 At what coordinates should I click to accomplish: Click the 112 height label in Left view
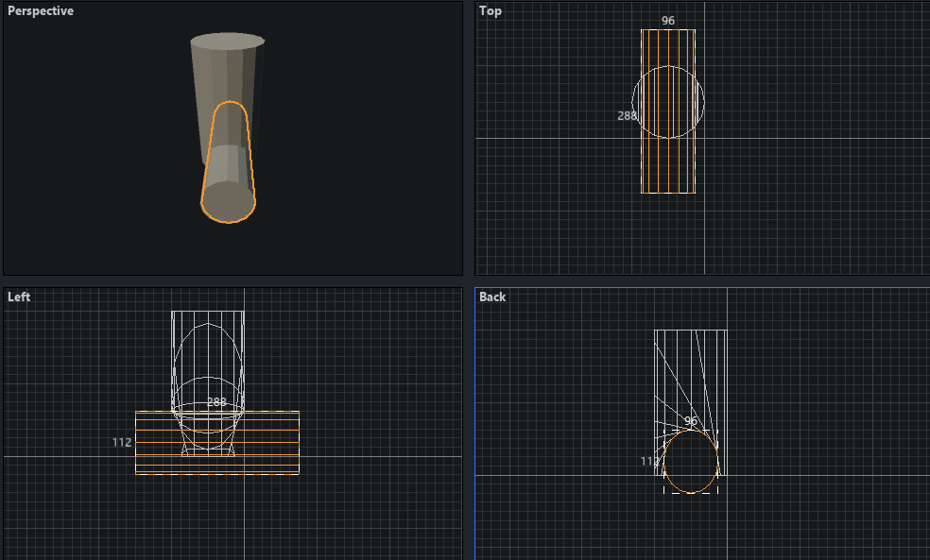pyautogui.click(x=121, y=442)
